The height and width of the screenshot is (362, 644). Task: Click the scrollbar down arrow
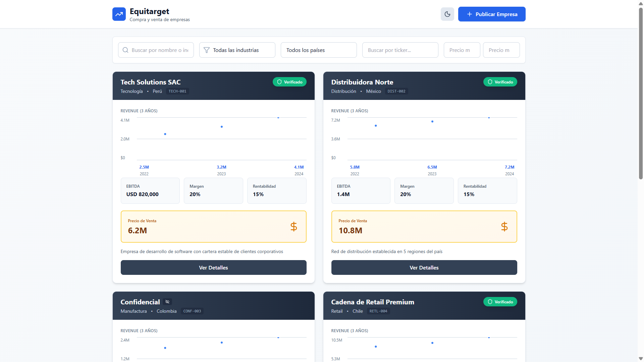[641, 359]
